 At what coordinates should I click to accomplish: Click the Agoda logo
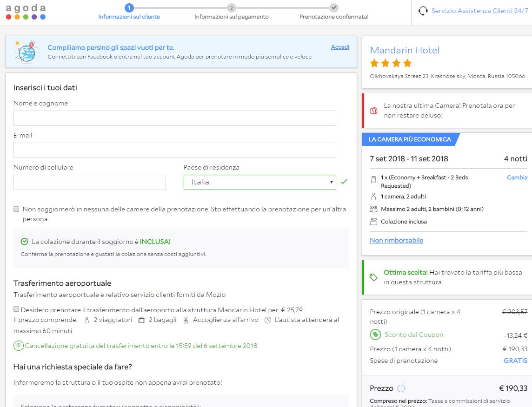click(26, 12)
